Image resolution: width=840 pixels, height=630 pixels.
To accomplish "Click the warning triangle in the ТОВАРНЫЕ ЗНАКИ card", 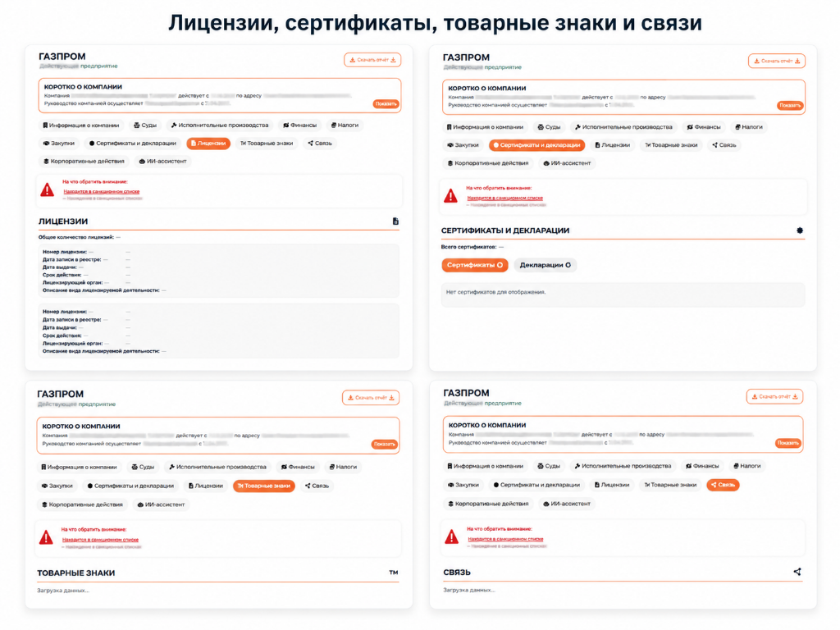I will [46, 537].
